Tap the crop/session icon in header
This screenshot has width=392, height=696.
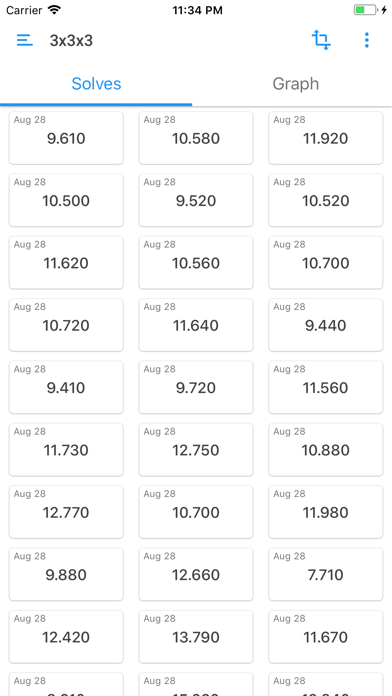point(321,40)
